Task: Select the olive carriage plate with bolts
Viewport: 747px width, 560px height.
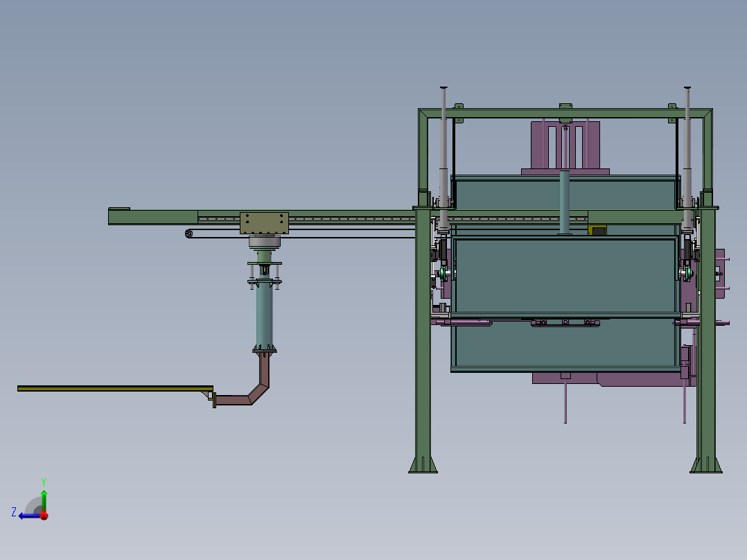Action: [264, 223]
